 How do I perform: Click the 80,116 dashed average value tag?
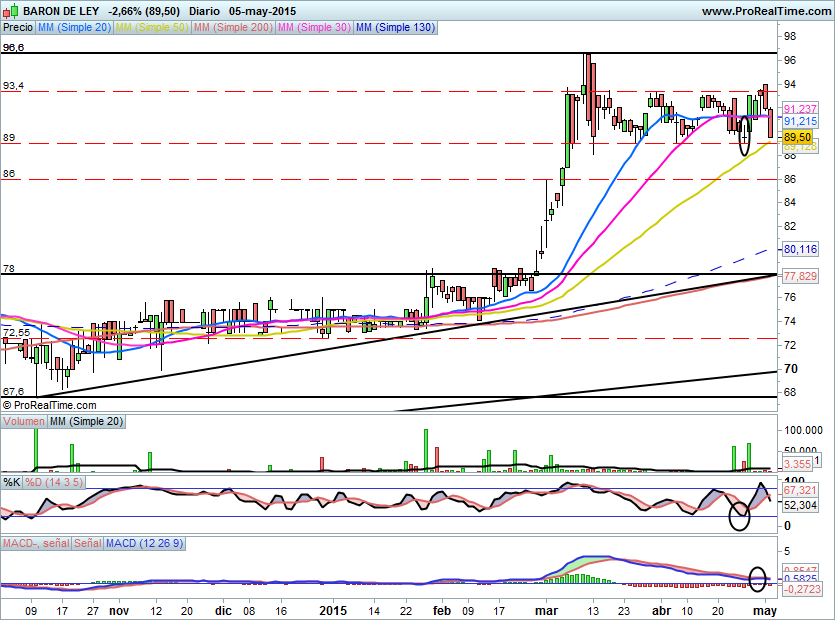pos(800,249)
